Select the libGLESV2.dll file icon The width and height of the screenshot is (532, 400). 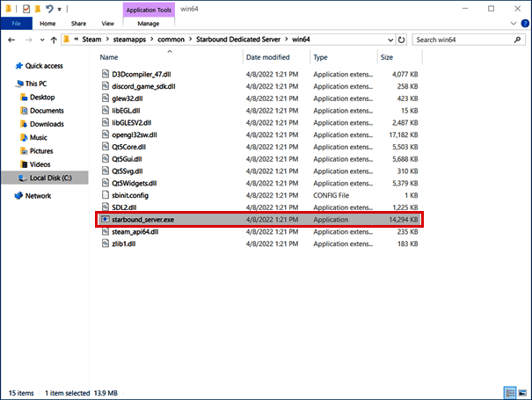click(106, 122)
